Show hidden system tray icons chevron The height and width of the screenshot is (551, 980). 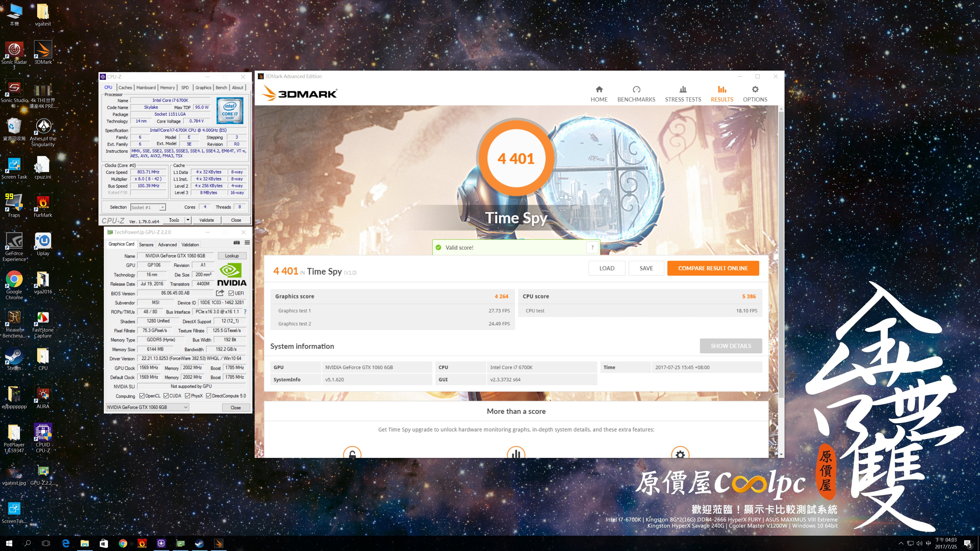900,543
